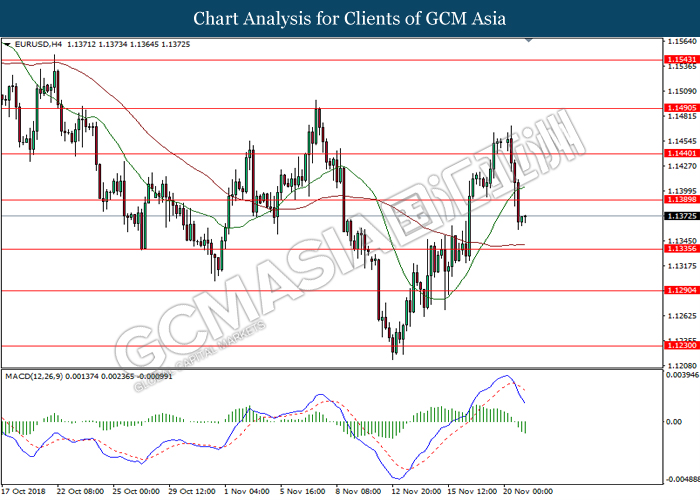Select the 1.14905 red price level label
This screenshot has height=500, width=700.
[681, 108]
